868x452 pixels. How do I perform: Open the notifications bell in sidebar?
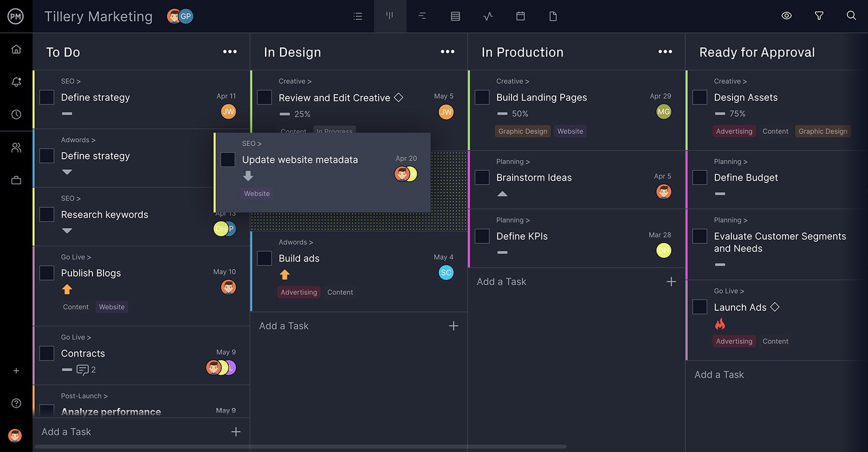point(16,82)
